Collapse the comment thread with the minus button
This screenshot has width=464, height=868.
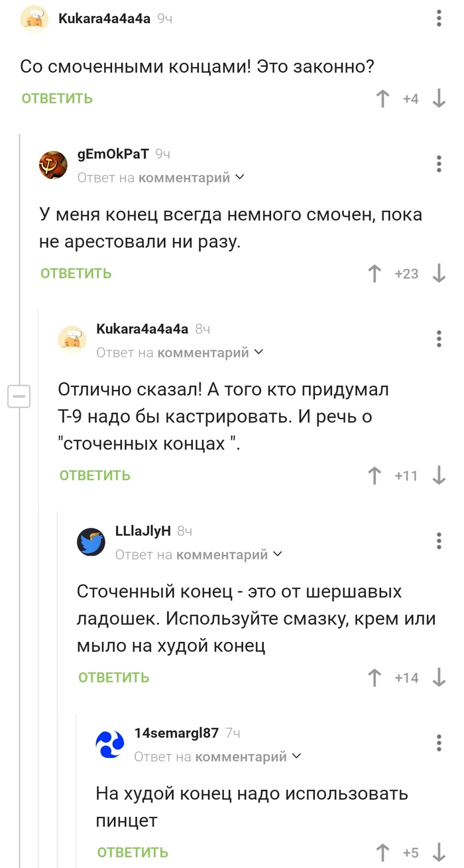pyautogui.click(x=19, y=396)
